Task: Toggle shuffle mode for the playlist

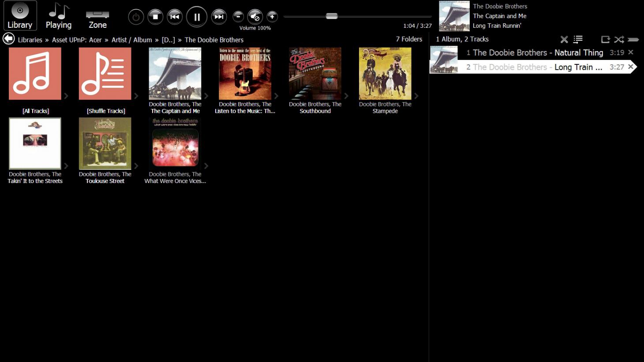Action: tap(619, 39)
